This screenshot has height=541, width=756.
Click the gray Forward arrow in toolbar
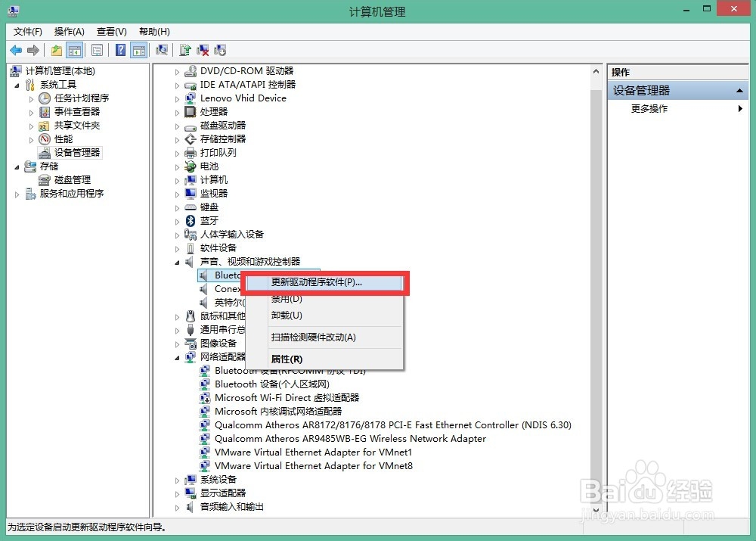tap(33, 50)
